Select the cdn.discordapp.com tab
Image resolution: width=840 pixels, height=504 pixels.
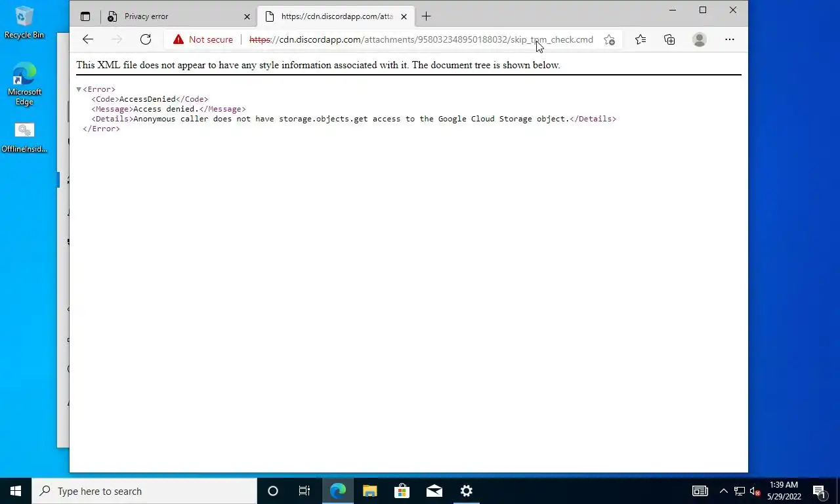click(336, 16)
